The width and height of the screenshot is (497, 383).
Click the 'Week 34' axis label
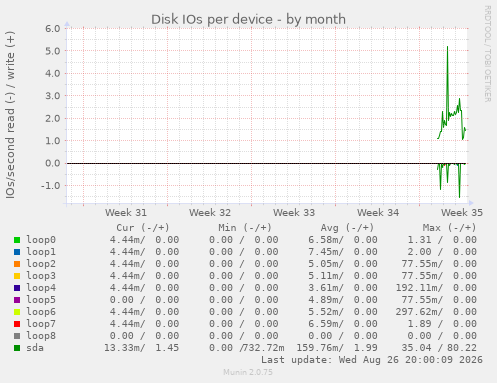pos(378,213)
